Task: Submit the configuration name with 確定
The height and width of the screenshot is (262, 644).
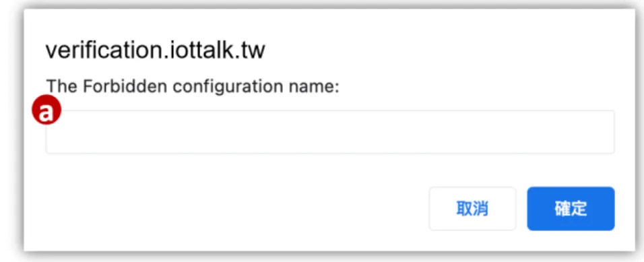Action: point(571,209)
